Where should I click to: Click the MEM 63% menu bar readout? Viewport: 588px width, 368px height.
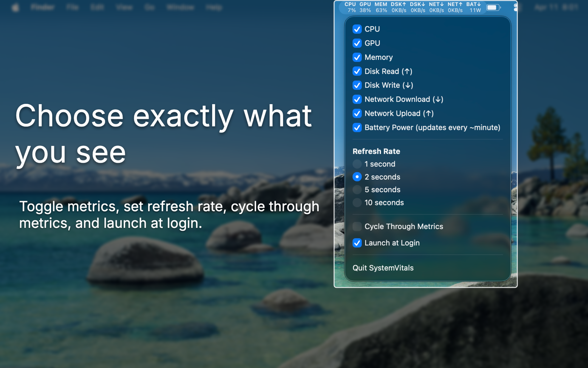(x=381, y=7)
